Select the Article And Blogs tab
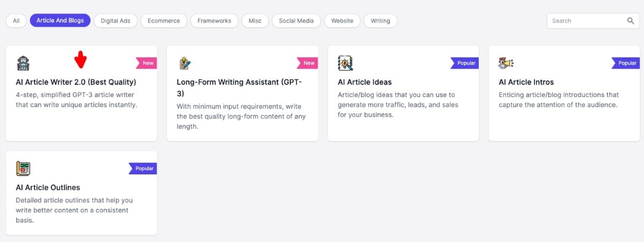Screen dimensions: 644x242 click(60, 21)
